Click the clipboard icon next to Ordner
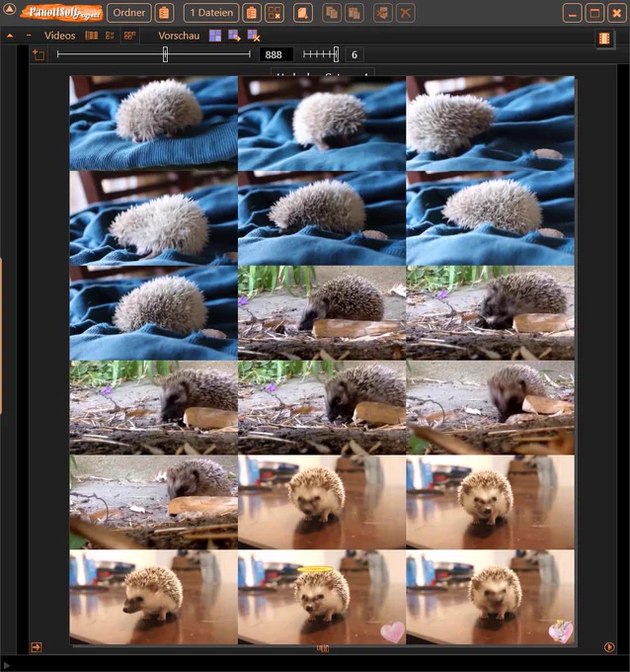 coord(164,13)
